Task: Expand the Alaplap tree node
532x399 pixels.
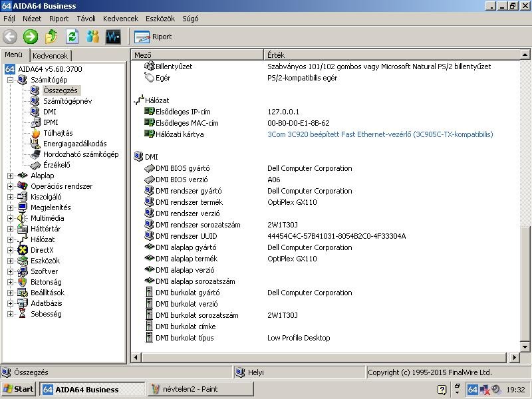Action: [10, 176]
